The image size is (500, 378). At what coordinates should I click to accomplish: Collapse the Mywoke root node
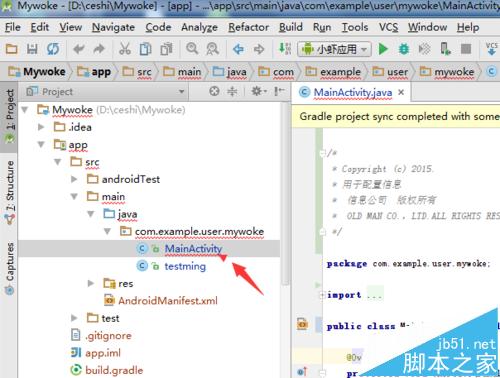coord(25,110)
